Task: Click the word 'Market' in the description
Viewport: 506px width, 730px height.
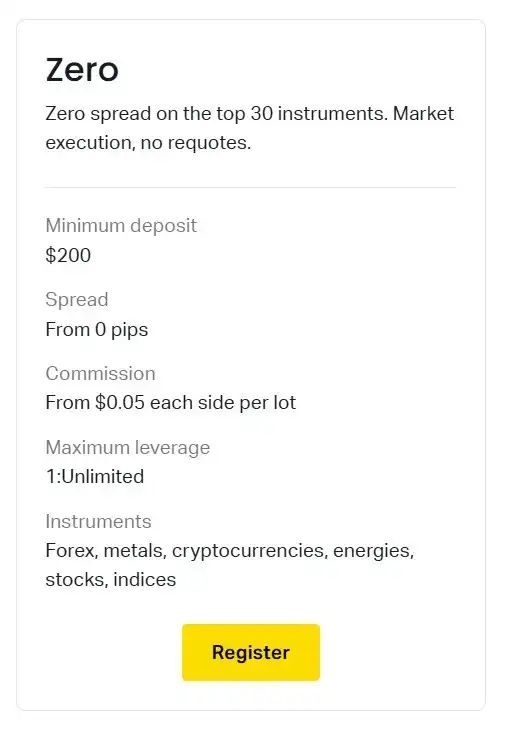Action: tap(423, 114)
